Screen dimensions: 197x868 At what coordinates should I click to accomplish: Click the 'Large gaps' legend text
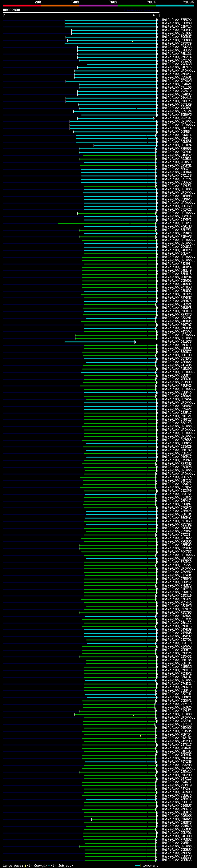point(13,865)
